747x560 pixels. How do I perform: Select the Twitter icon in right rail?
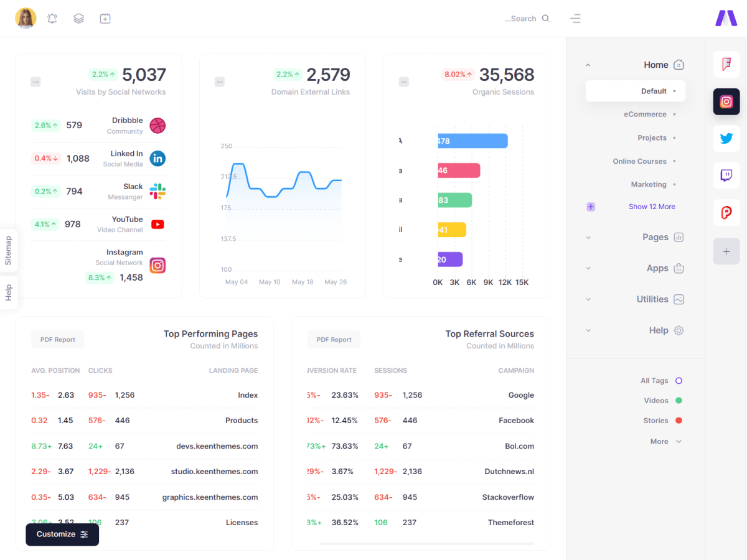tap(726, 139)
